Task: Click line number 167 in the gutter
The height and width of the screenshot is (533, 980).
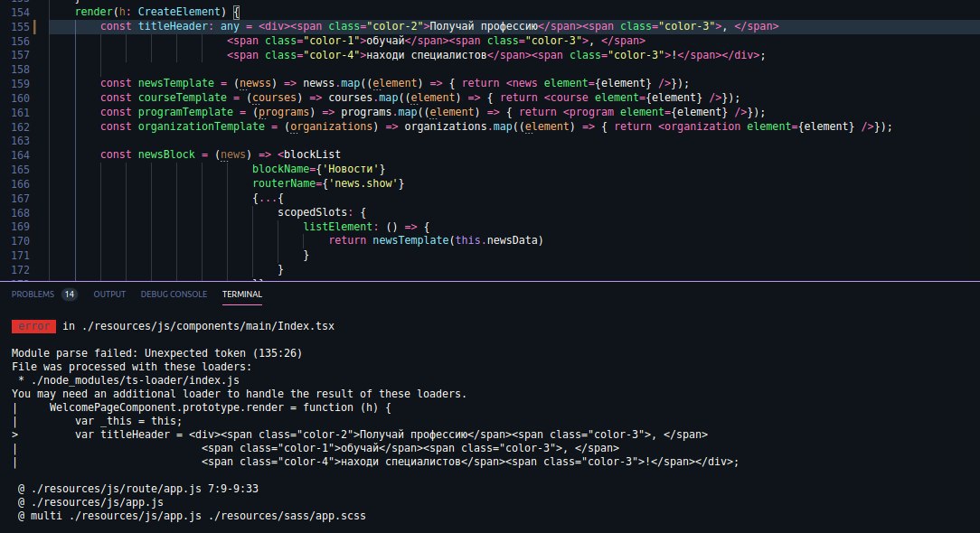Action: click(21, 199)
